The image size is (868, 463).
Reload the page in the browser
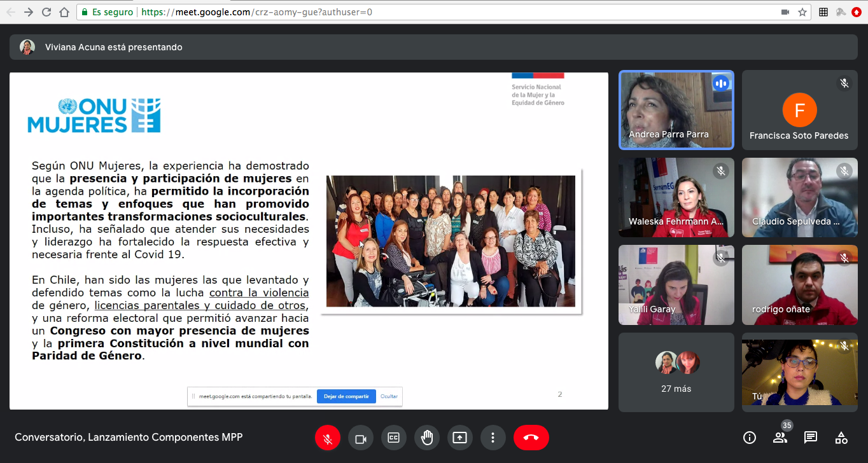[46, 12]
